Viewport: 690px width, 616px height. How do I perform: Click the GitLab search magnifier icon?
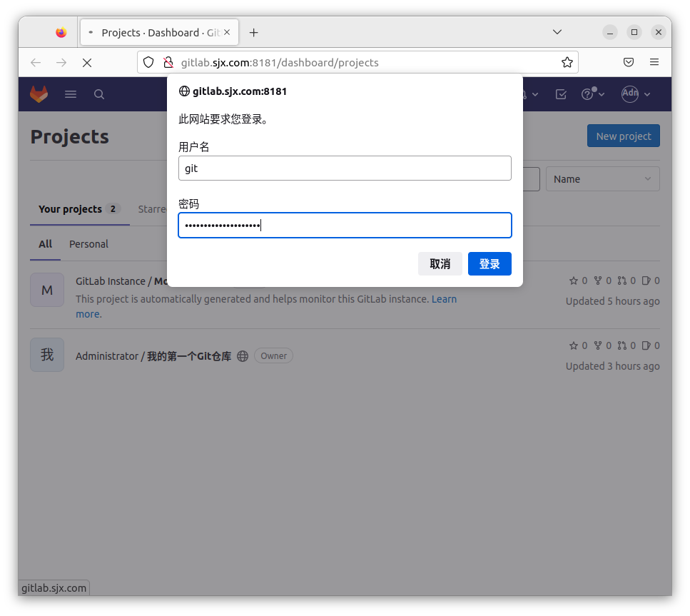pyautogui.click(x=99, y=94)
